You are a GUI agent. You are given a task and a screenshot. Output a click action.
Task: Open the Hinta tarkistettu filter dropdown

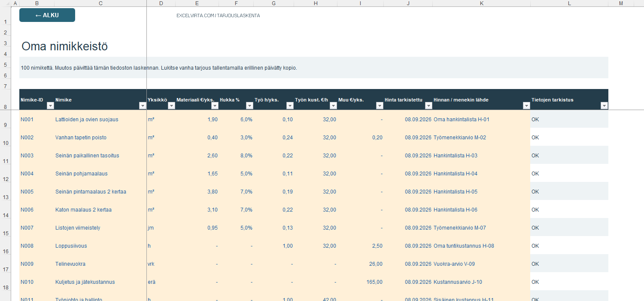(428, 106)
